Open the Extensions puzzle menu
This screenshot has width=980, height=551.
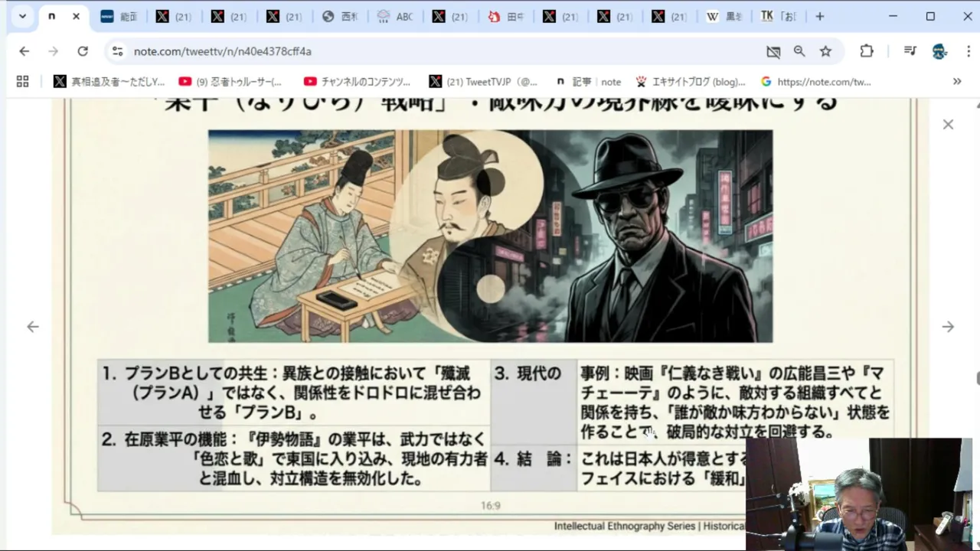click(x=867, y=51)
